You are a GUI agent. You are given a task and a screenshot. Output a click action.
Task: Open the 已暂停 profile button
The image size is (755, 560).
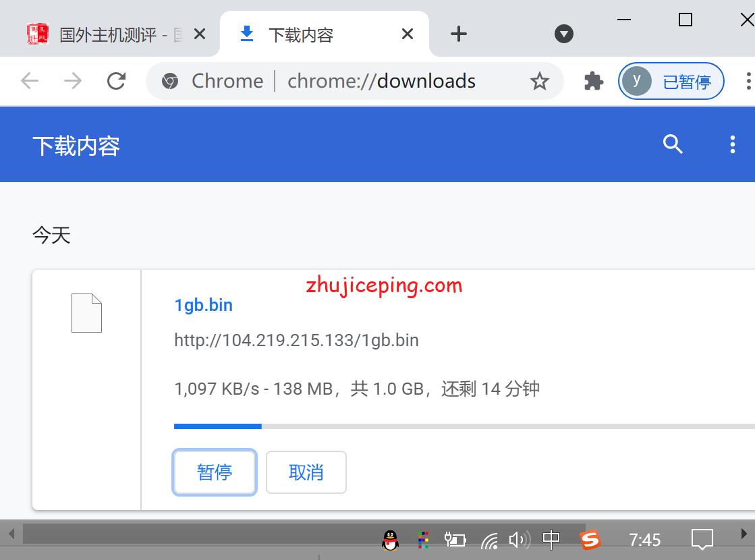click(x=671, y=82)
